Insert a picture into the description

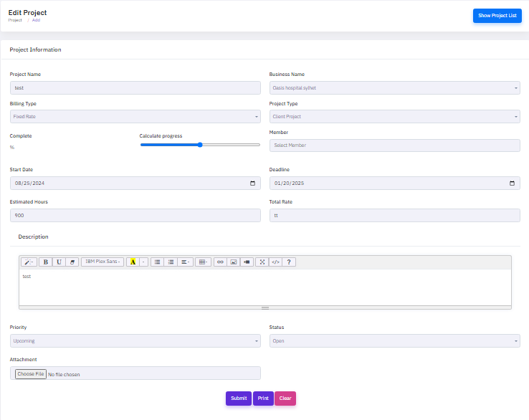click(234, 262)
